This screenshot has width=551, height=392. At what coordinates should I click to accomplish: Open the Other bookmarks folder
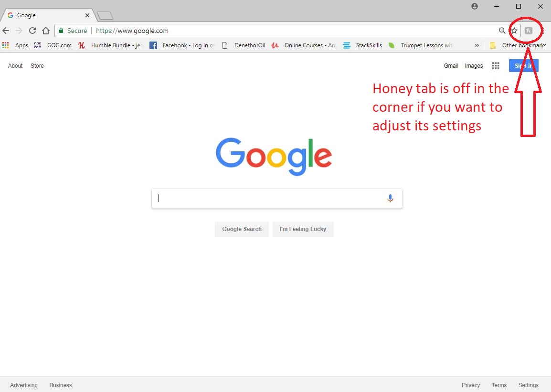518,45
